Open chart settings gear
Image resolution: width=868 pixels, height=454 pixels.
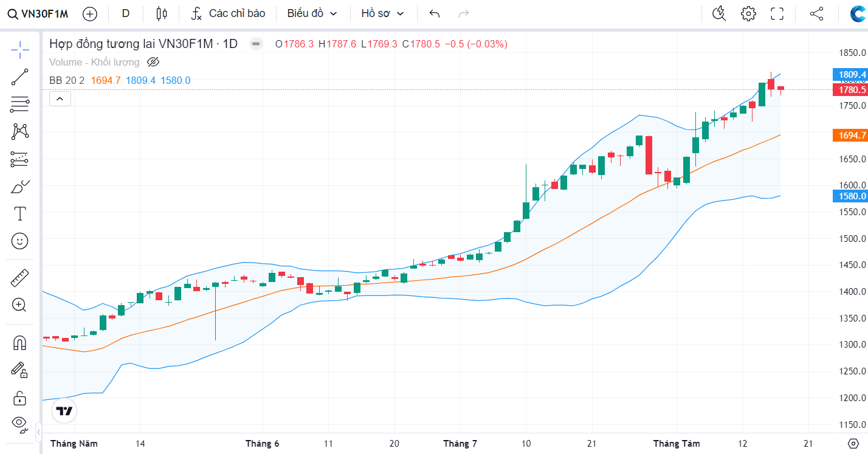coord(748,13)
